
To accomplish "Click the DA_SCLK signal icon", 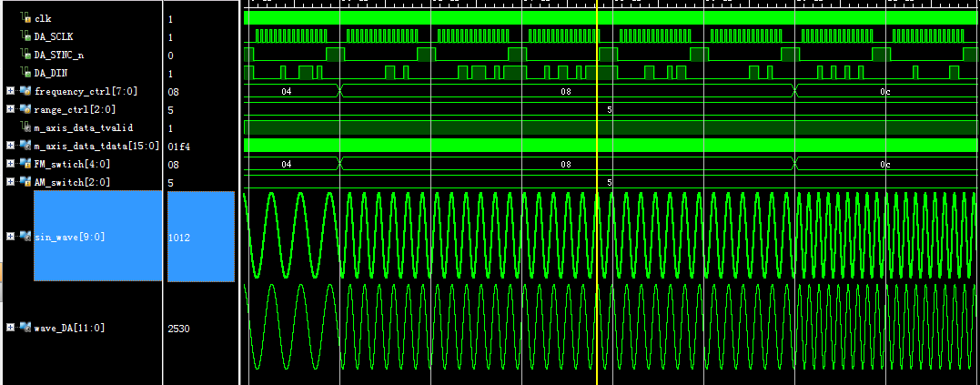I will [x=27, y=36].
